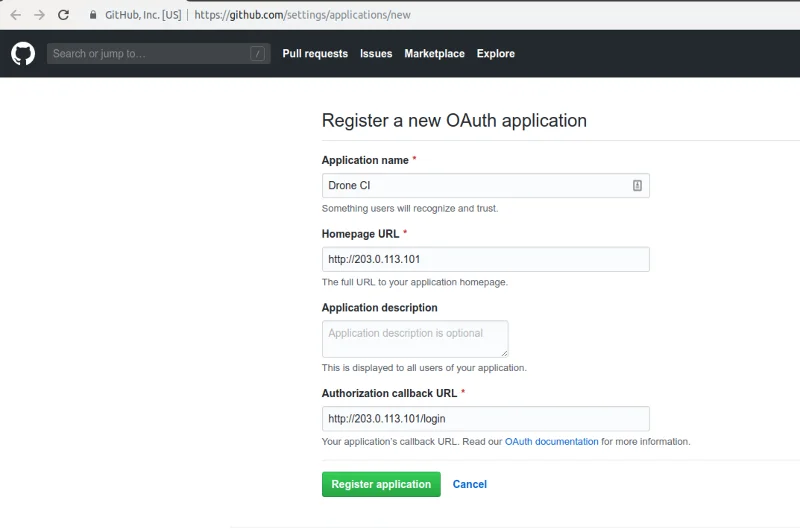Click the secure padlock icon
This screenshot has height=529, width=800.
93,15
